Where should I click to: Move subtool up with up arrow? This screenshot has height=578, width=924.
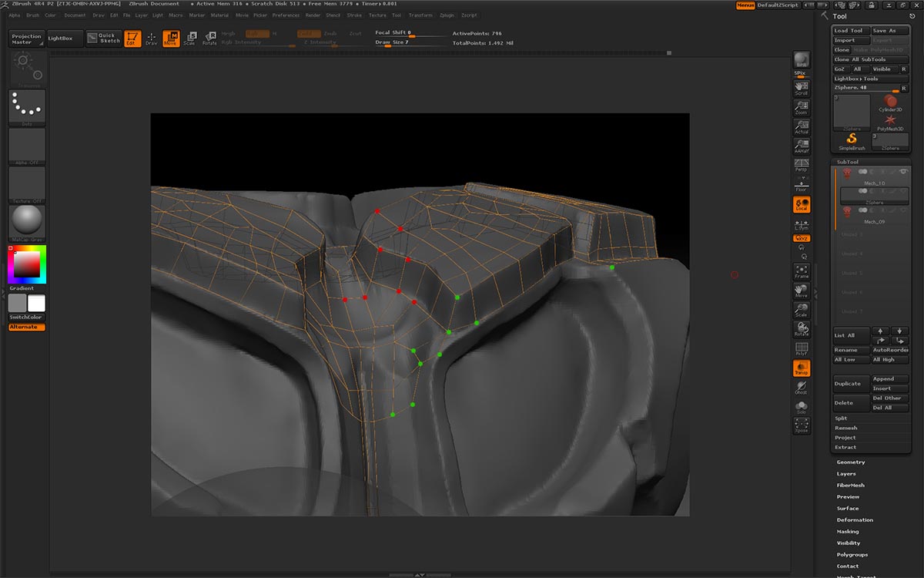pos(881,331)
